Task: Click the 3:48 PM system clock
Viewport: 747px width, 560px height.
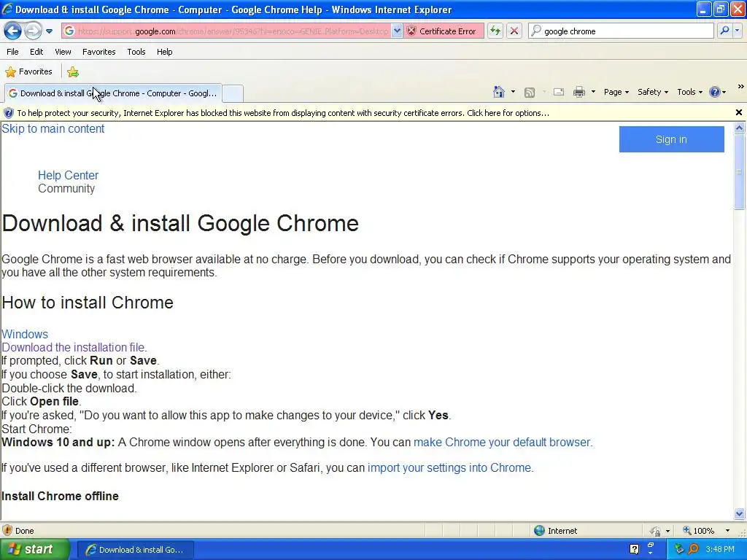Action: (x=720, y=550)
